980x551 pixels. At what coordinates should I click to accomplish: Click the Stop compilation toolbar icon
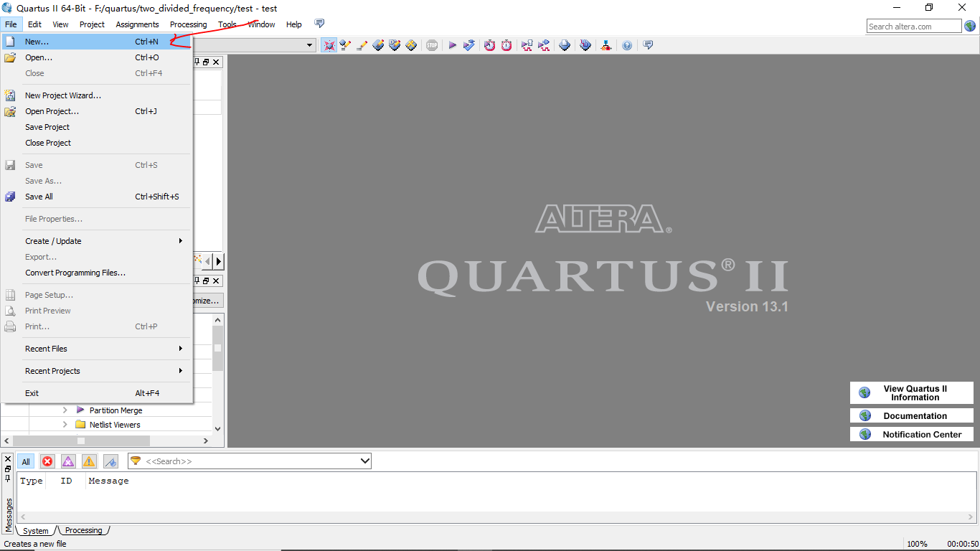[432, 45]
